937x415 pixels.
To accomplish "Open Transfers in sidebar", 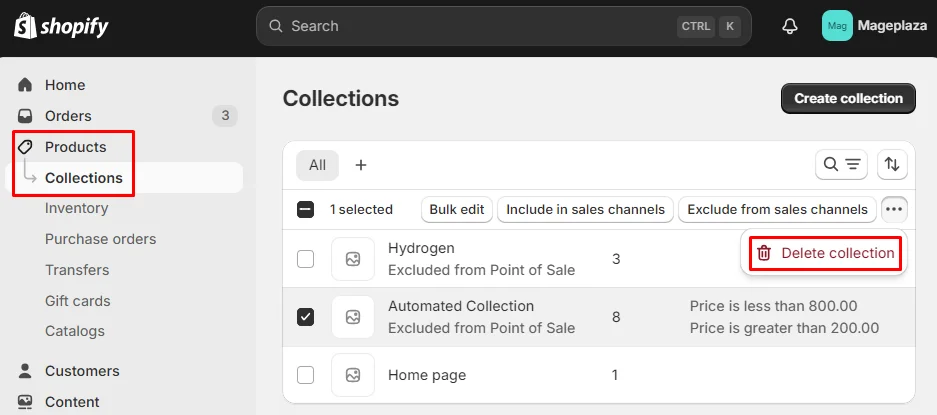I will coord(77,270).
